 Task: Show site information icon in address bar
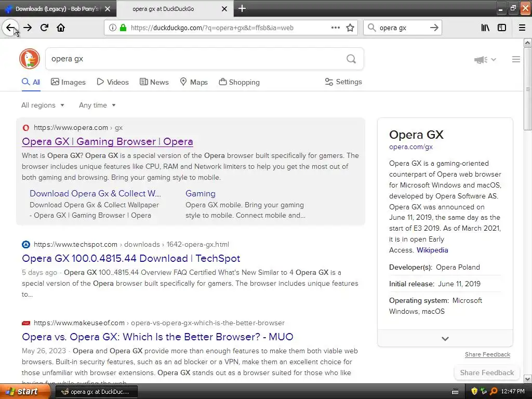[x=112, y=28]
